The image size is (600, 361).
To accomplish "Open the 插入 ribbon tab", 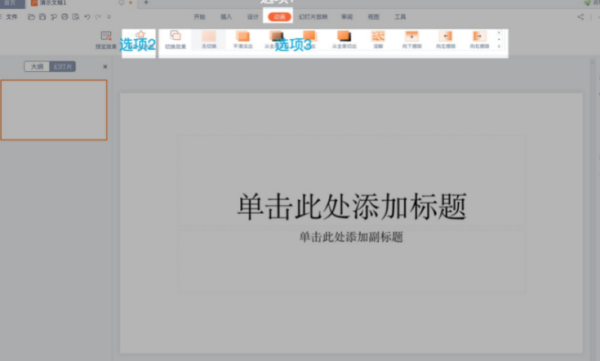I will 226,17.
